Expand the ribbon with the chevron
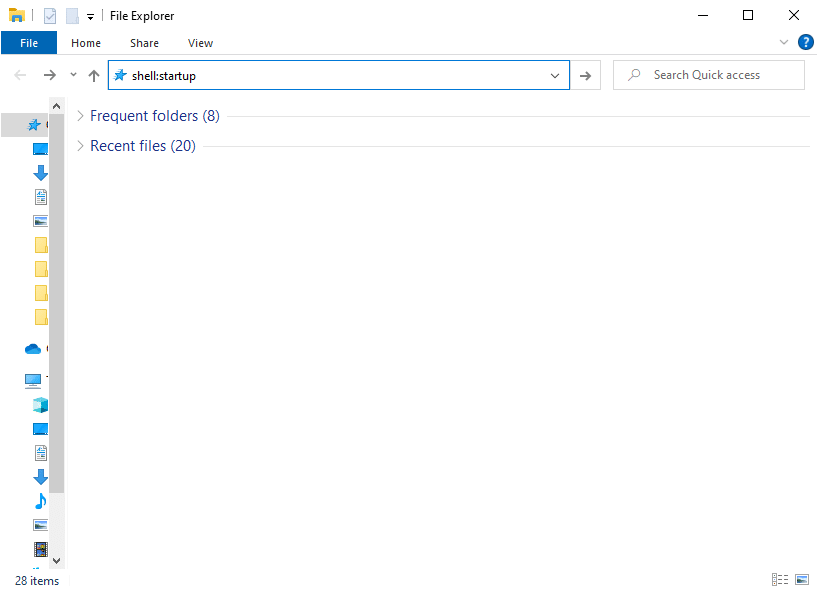Screen dimensions: 818x593 pos(784,42)
